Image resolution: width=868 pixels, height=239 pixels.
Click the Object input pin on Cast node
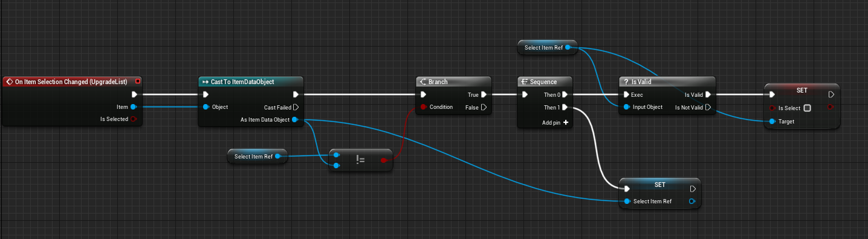pyautogui.click(x=206, y=107)
